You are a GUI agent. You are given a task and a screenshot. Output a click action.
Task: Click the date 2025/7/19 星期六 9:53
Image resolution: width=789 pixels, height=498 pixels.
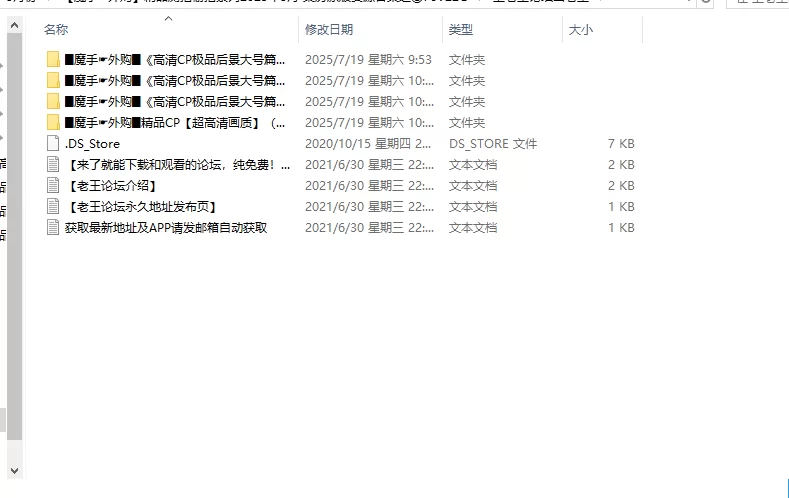point(368,60)
